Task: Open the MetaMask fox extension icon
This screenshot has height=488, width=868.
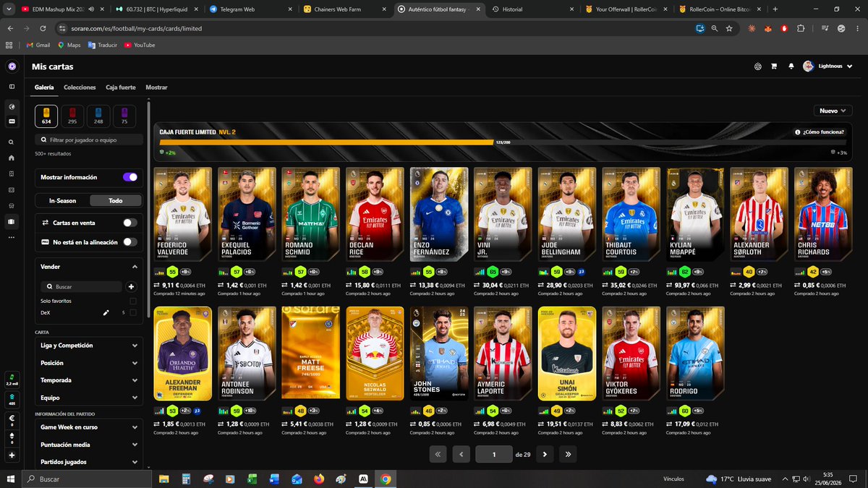Action: (x=768, y=28)
